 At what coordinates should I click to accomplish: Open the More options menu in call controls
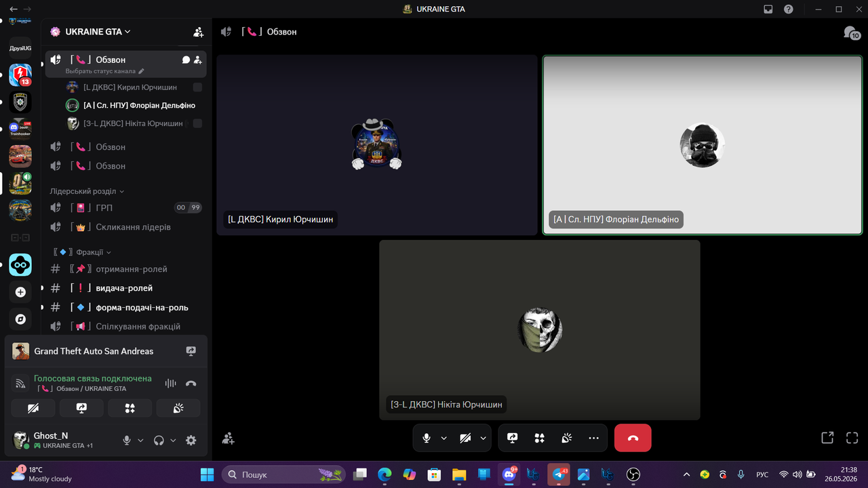[594, 438]
